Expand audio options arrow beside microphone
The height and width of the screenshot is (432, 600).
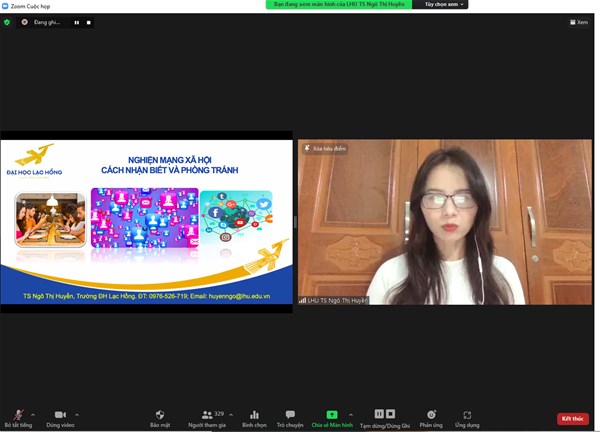click(33, 414)
